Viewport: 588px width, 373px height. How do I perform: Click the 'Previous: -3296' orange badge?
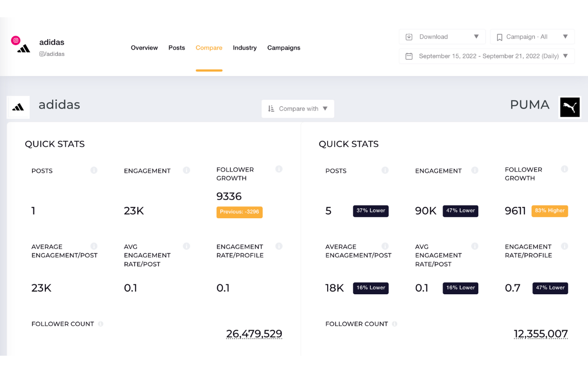(239, 212)
